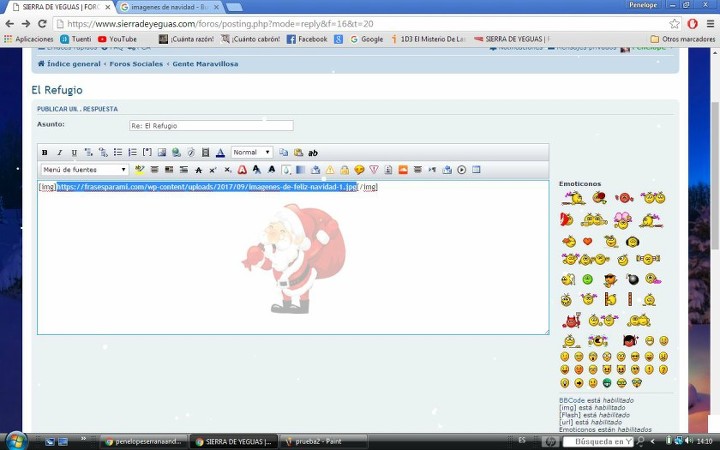
Task: Apply strikethrough text button
Action: point(198,170)
